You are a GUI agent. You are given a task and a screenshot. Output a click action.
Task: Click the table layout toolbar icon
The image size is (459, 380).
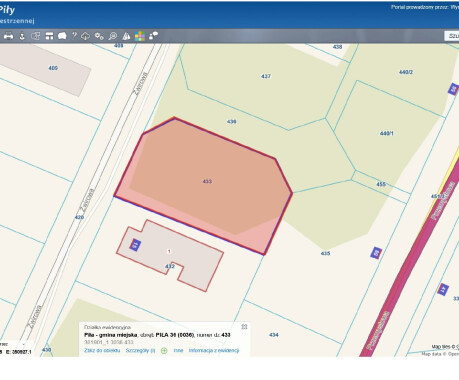pyautogui.click(x=49, y=36)
